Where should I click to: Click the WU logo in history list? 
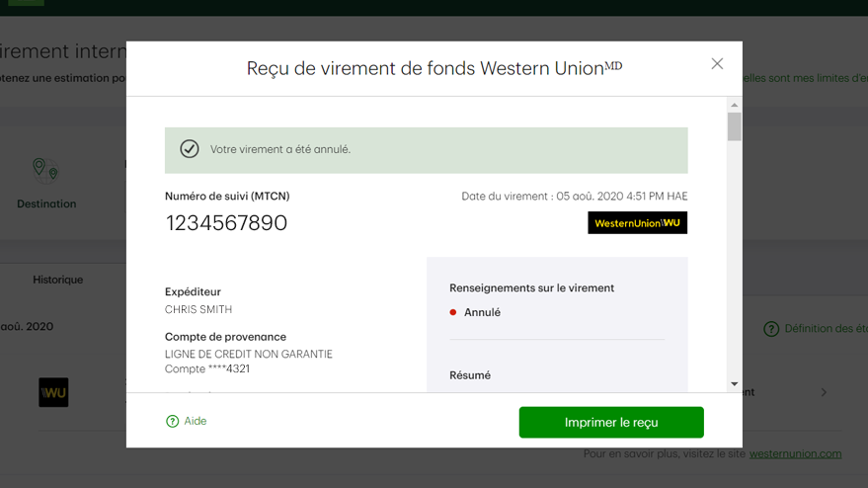click(x=53, y=392)
